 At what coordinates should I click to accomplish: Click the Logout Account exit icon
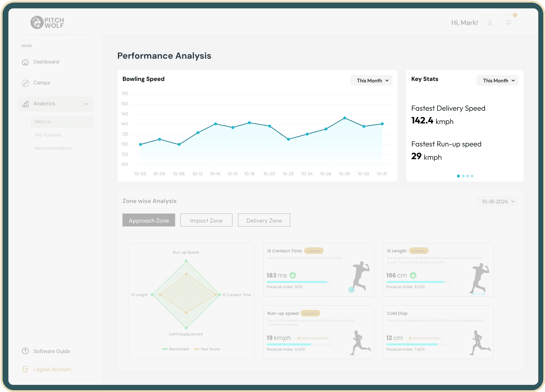[25, 369]
